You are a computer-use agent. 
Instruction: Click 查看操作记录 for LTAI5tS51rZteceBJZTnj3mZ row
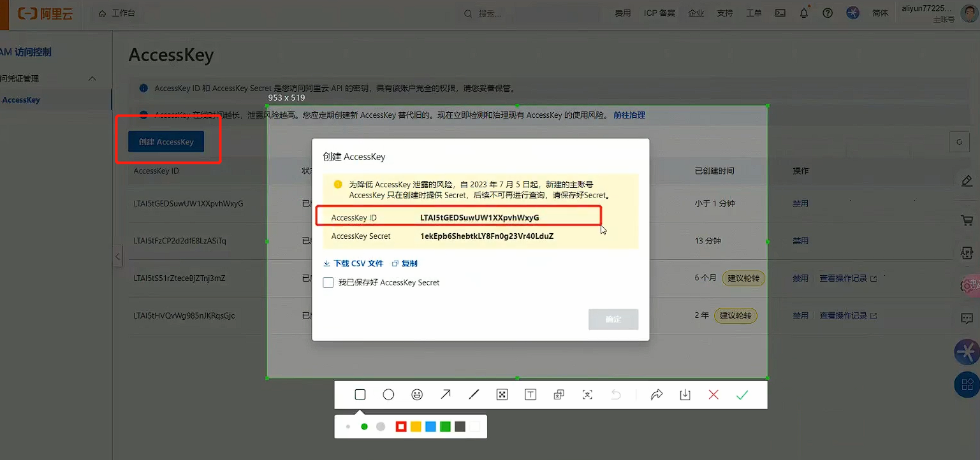pos(848,278)
